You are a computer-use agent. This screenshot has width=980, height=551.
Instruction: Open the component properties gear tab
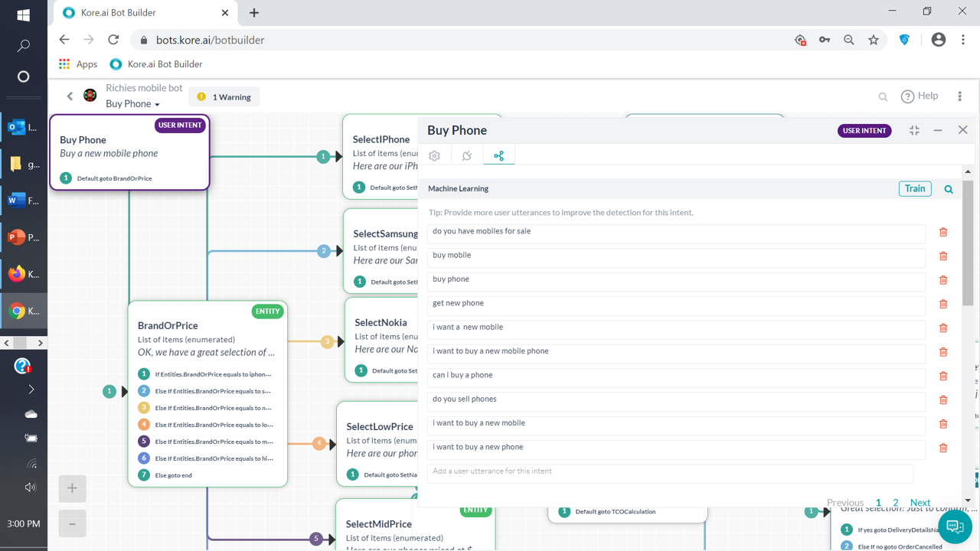coord(435,155)
